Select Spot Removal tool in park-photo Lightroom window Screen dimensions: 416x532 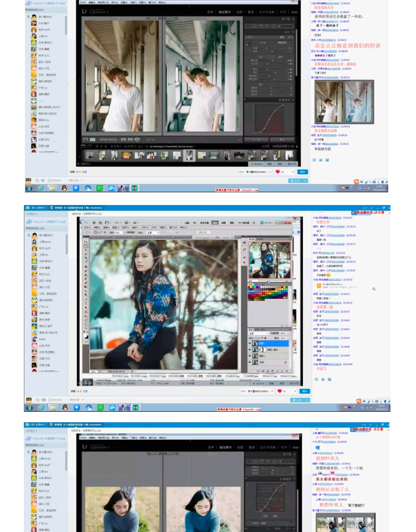256,462
